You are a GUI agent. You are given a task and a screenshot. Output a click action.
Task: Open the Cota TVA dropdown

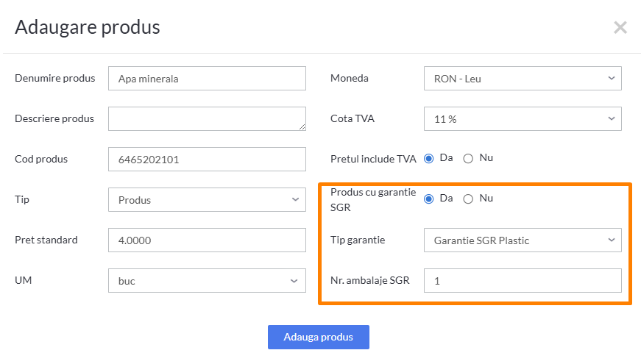523,119
